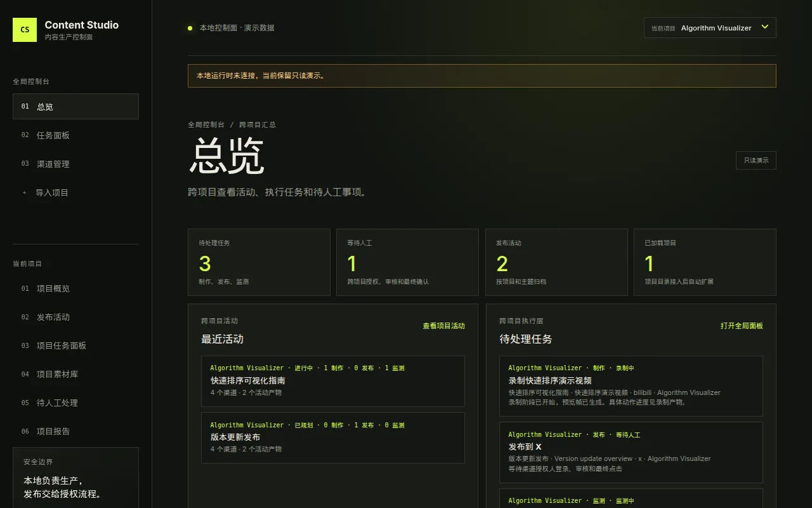Screen dimensions: 812x508
Task: Open 项目素材库 in sidebar
Action: point(75,374)
